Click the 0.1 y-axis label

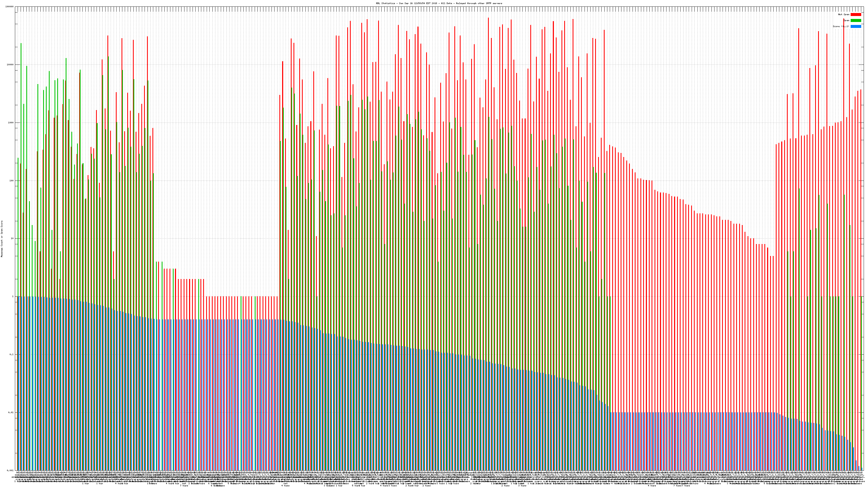pyautogui.click(x=12, y=354)
